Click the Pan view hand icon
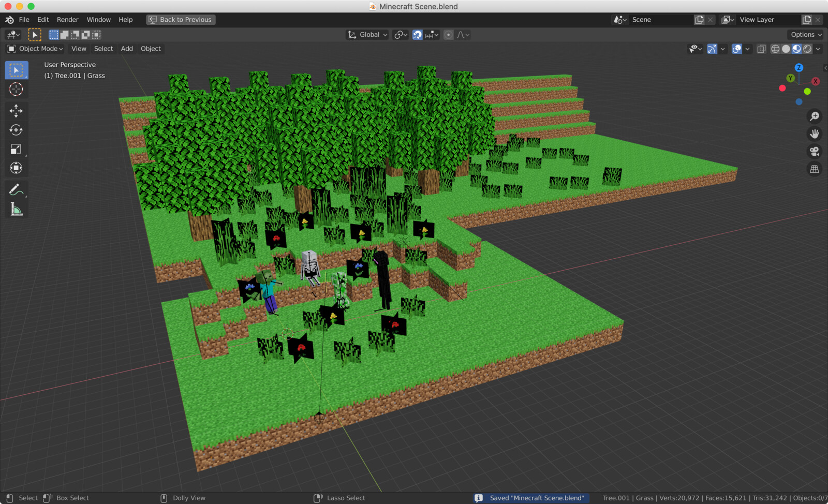The height and width of the screenshot is (504, 828). (x=815, y=134)
